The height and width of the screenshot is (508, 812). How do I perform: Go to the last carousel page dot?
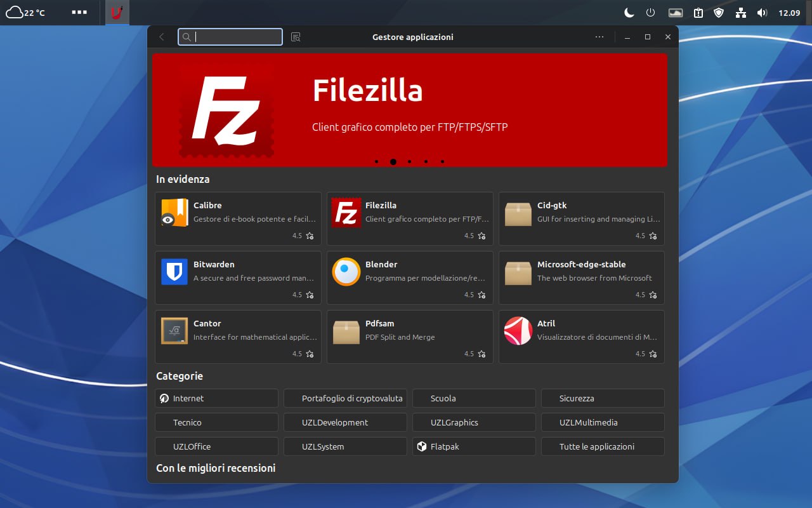pyautogui.click(x=443, y=161)
